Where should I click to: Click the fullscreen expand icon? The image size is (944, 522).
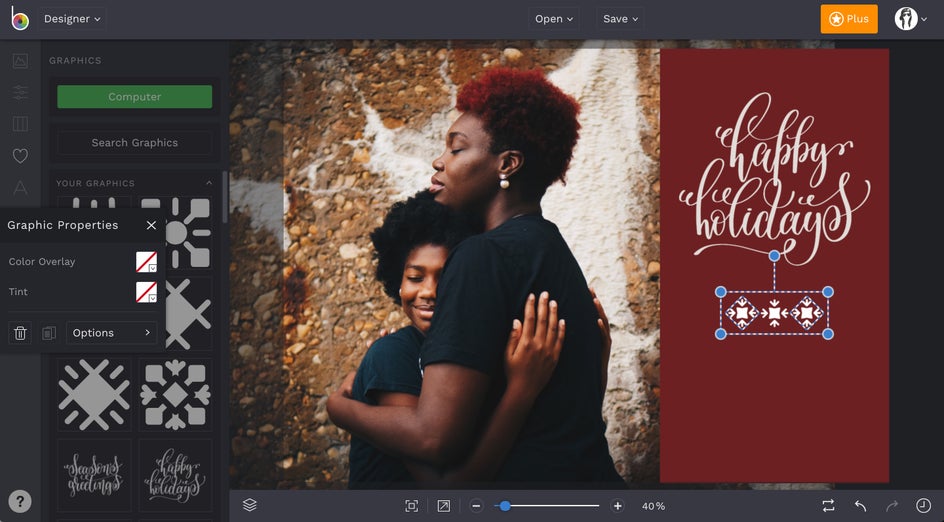[444, 506]
